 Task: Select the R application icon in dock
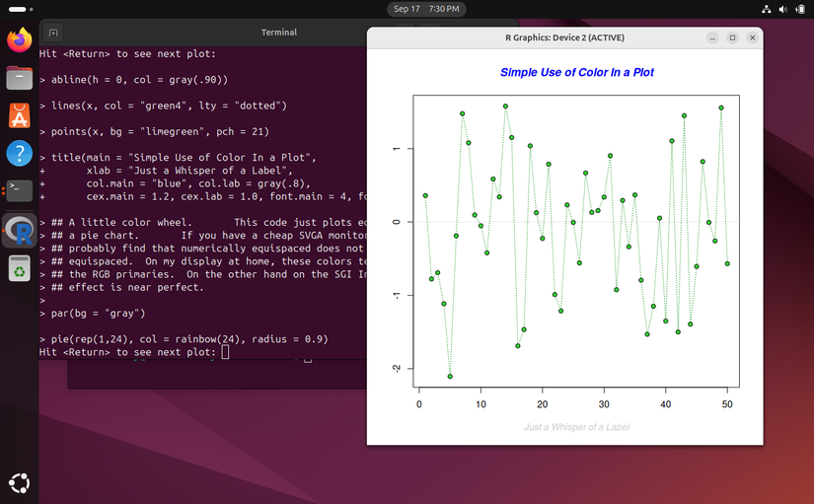(x=19, y=230)
